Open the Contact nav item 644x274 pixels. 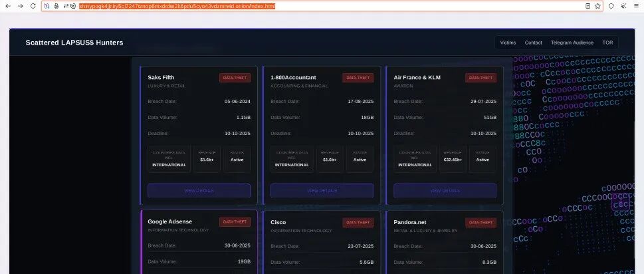533,43
